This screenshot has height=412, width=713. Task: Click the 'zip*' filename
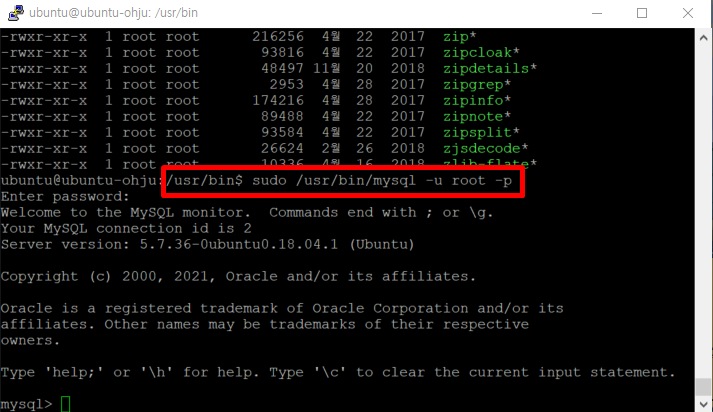click(460, 36)
